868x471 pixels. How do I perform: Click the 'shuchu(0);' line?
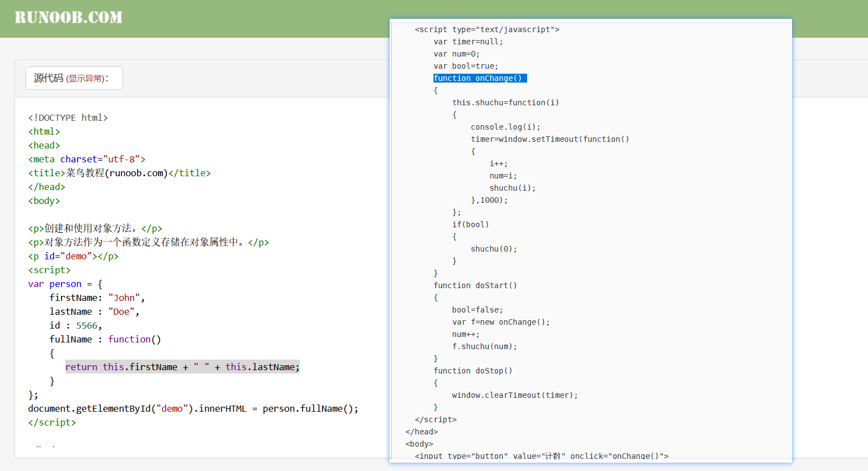coord(494,249)
